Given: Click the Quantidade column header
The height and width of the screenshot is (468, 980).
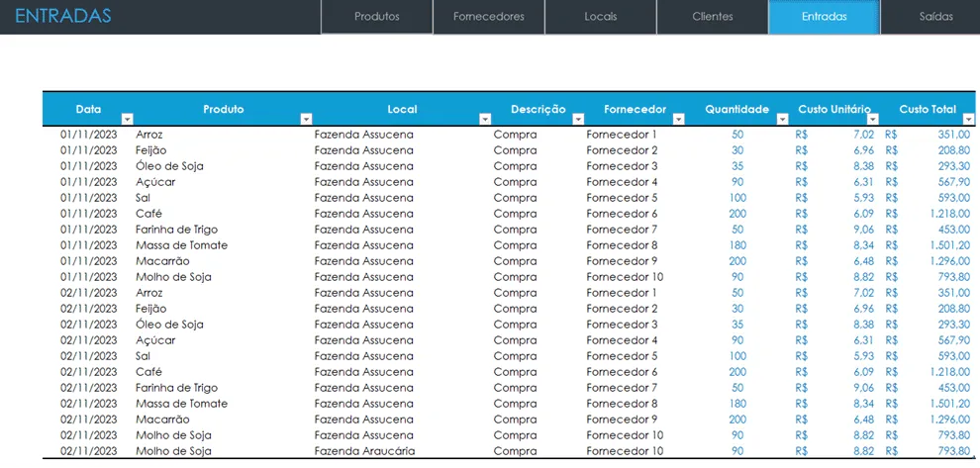Looking at the screenshot, I should point(736,110).
